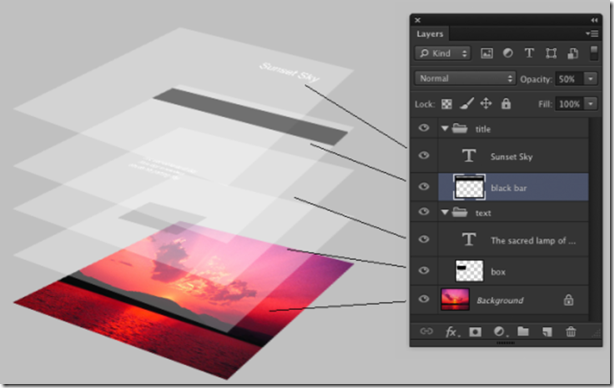Lock image pixels brush icon
The width and height of the screenshot is (614, 388).
click(466, 103)
